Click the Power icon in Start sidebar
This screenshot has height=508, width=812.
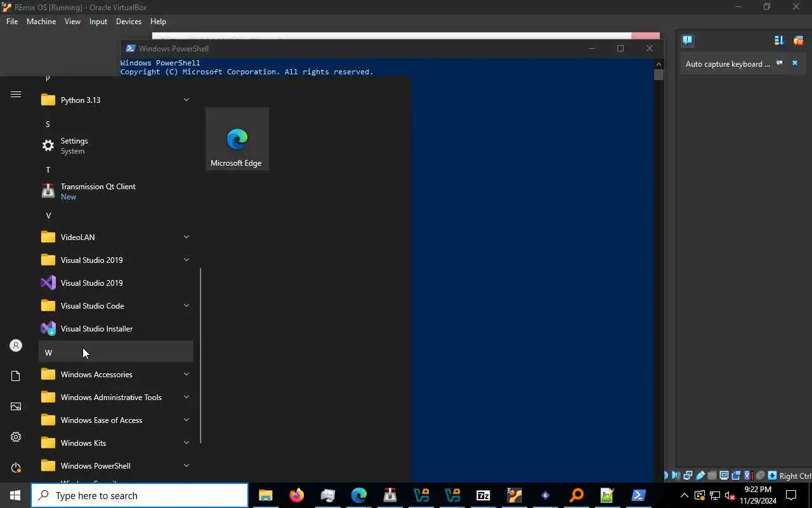pos(16,467)
